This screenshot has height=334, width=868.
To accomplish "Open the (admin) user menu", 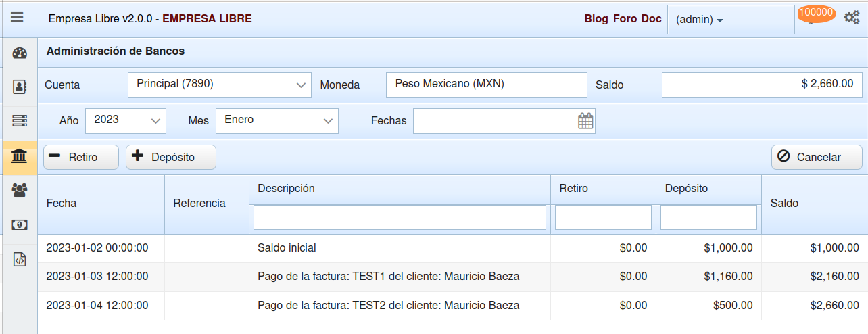I will coord(700,20).
